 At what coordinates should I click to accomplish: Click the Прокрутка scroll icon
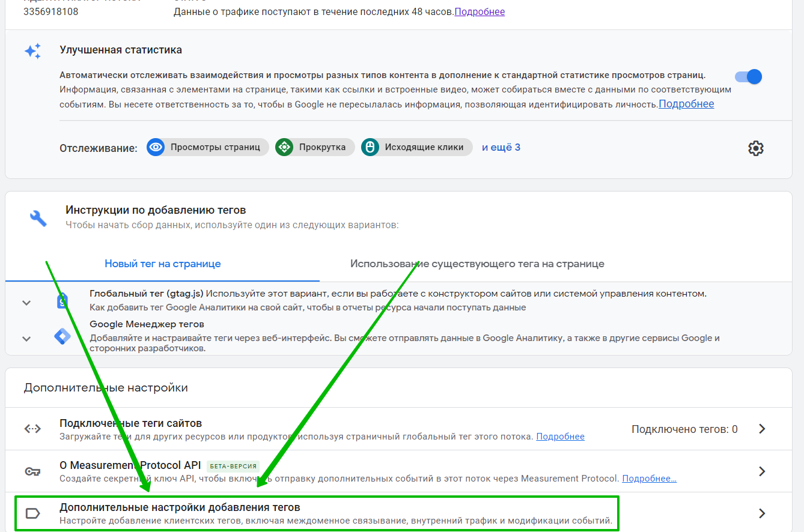(x=284, y=147)
